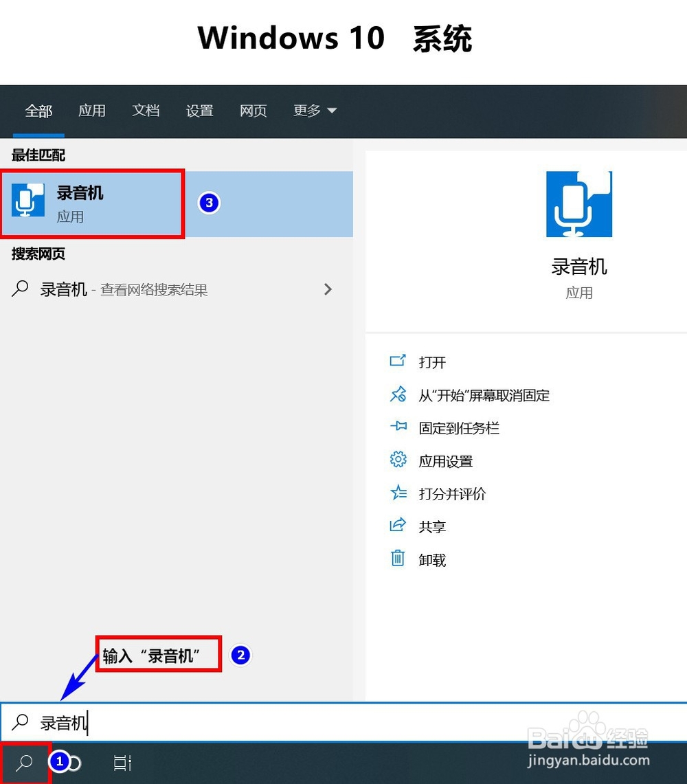
Task: Click the 应用设置 gear icon
Action: pos(398,460)
